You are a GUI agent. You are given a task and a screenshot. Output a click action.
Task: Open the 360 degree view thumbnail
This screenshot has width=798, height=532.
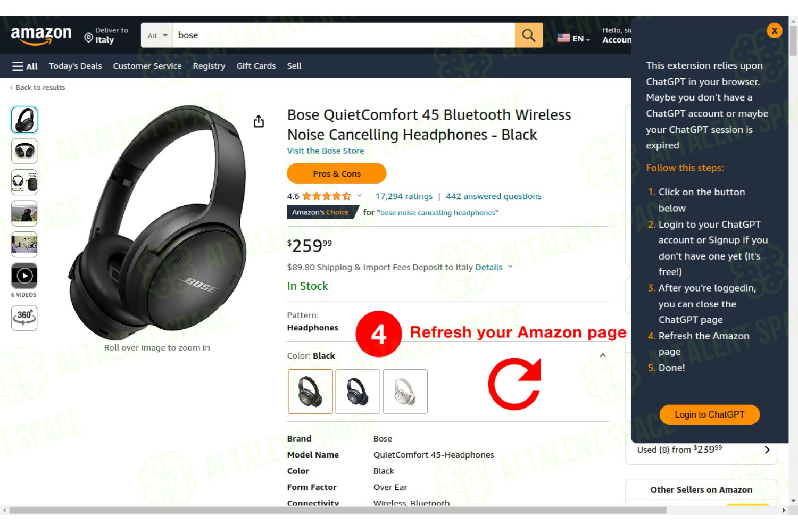[x=24, y=318]
